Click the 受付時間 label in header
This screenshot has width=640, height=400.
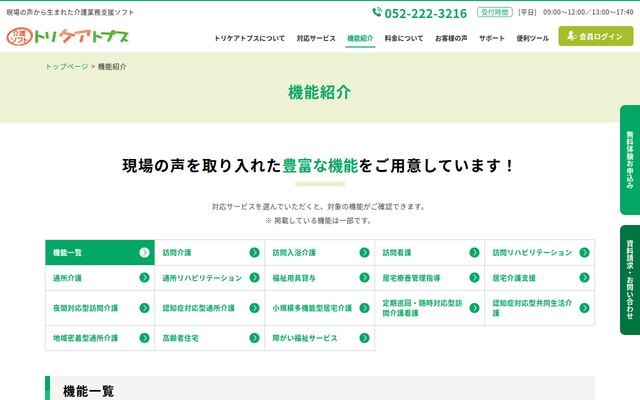(495, 12)
